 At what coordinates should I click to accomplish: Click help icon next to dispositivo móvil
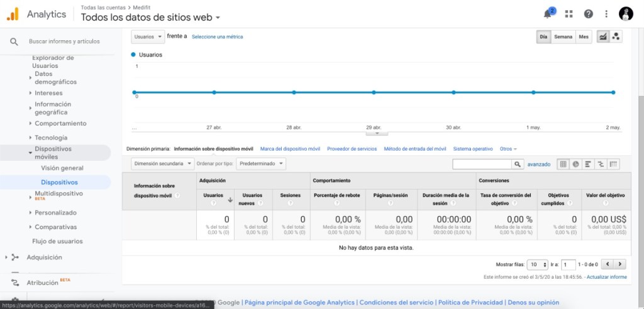pyautogui.click(x=177, y=196)
